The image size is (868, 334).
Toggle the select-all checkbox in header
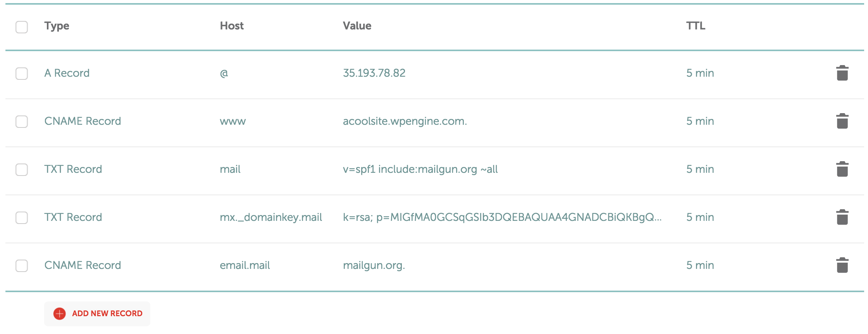22,27
